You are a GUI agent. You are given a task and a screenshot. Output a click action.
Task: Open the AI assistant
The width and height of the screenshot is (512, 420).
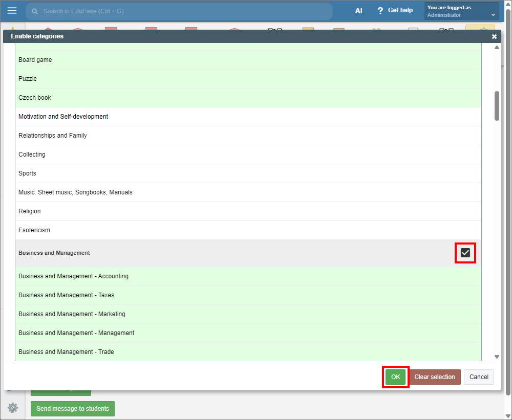tap(358, 11)
